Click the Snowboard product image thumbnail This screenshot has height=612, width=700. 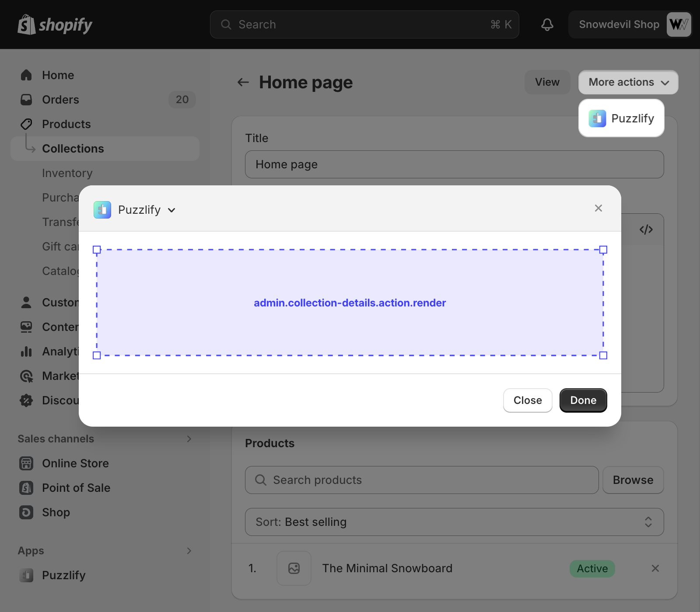pos(294,568)
